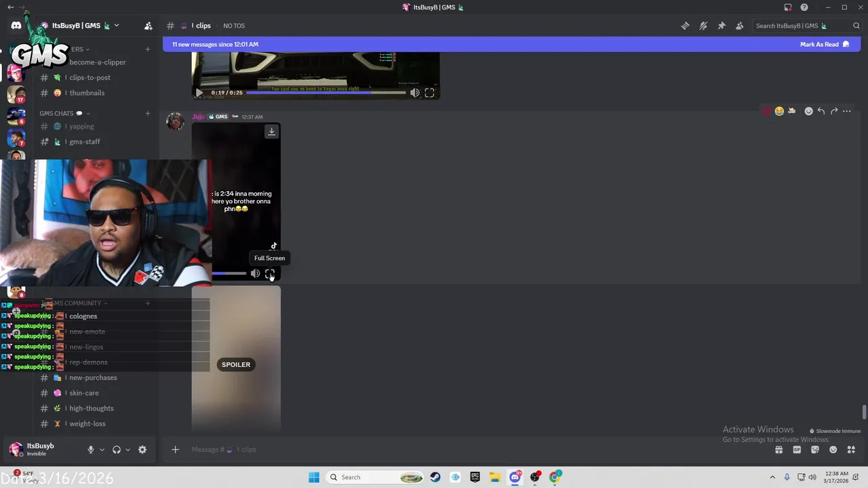Screen dimensions: 868x488
Task: Select server avatar with 7 badge
Action: 16,138
